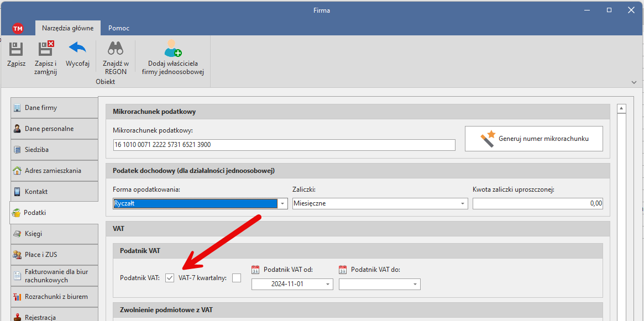Click Znajdź w REGON binoculars icon
The image size is (644, 321).
[x=115, y=49]
